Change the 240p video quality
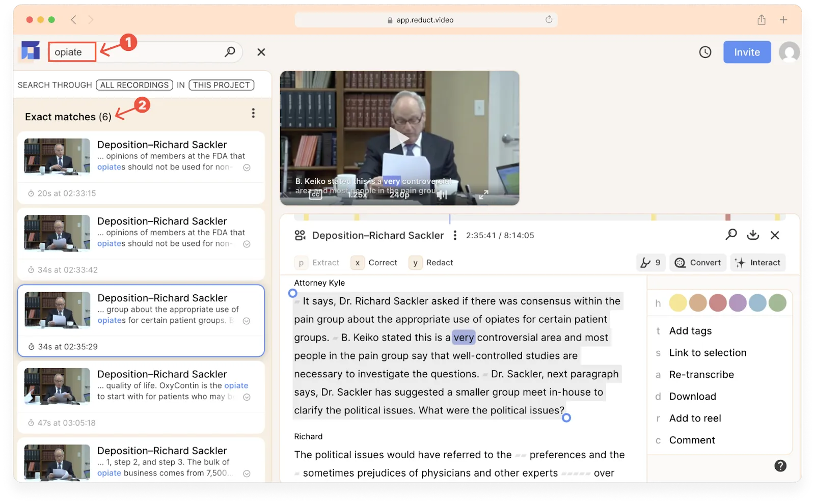Viewport: 815px width, 504px height. point(399,194)
